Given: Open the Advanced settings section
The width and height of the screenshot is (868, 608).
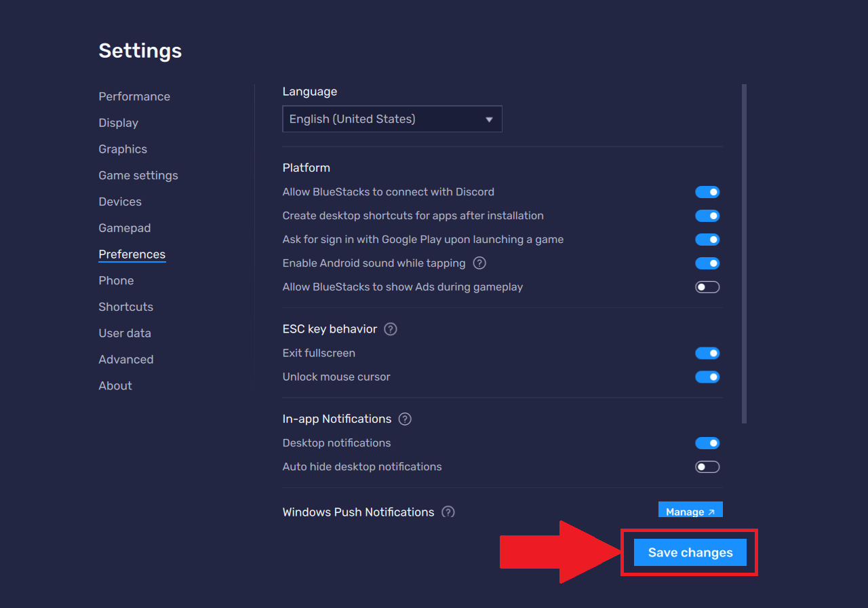Looking at the screenshot, I should pyautogui.click(x=125, y=360).
